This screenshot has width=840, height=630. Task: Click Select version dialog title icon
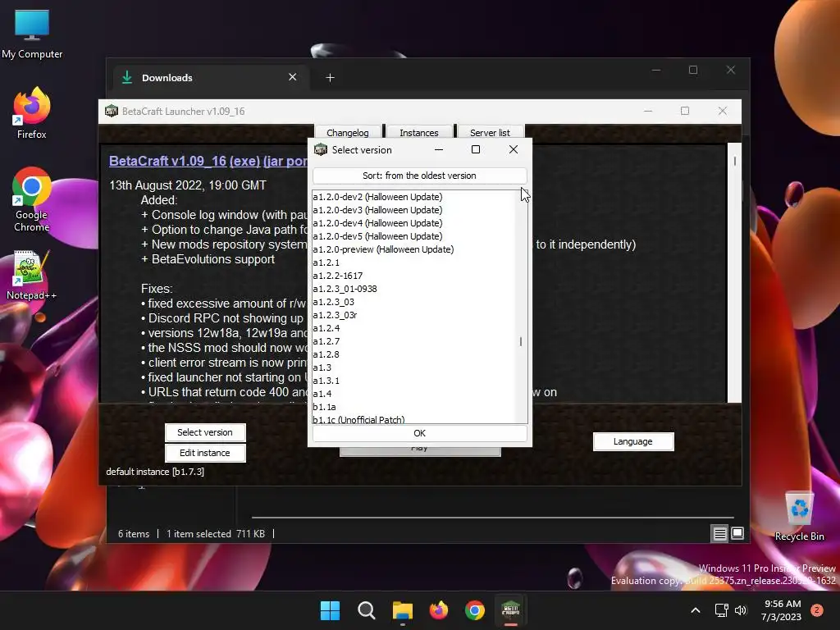click(x=321, y=149)
